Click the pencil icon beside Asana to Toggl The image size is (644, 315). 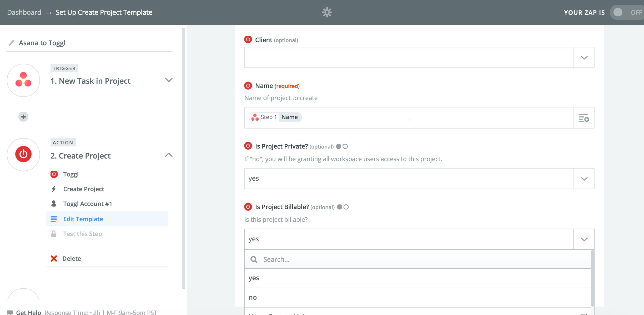[x=11, y=43]
